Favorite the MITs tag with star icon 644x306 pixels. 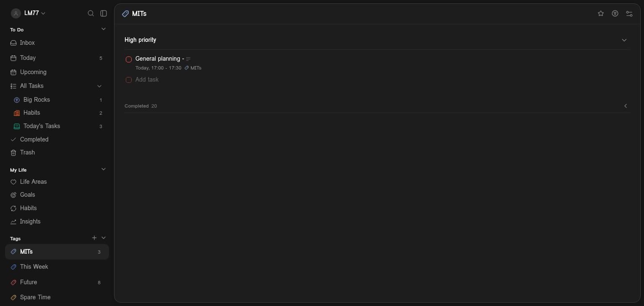click(601, 13)
